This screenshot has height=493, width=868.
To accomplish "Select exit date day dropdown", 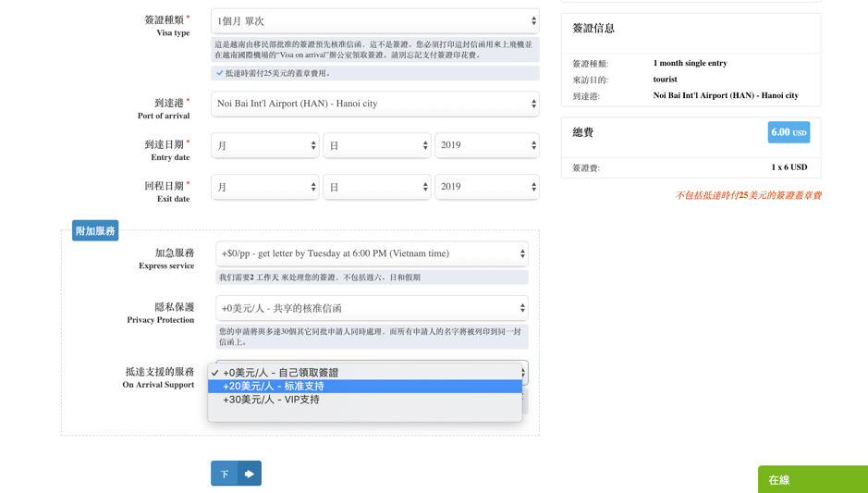I will tap(376, 187).
